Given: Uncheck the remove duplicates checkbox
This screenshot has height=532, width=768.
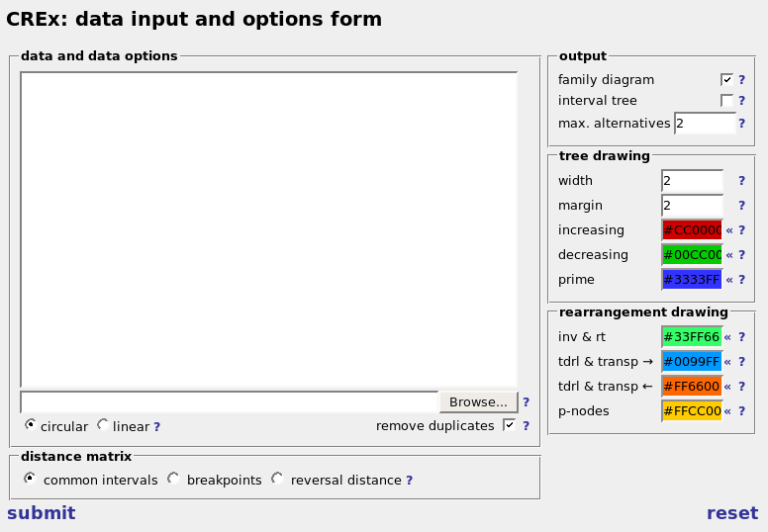Looking at the screenshot, I should (x=510, y=425).
